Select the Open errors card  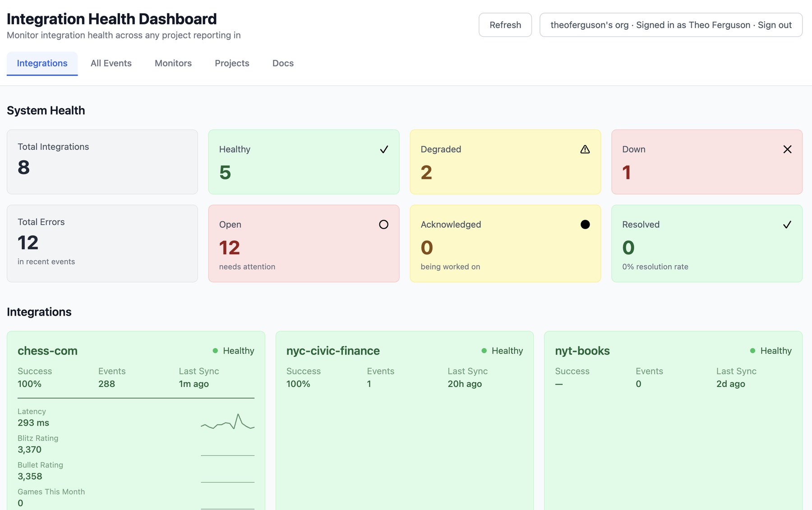coord(304,244)
